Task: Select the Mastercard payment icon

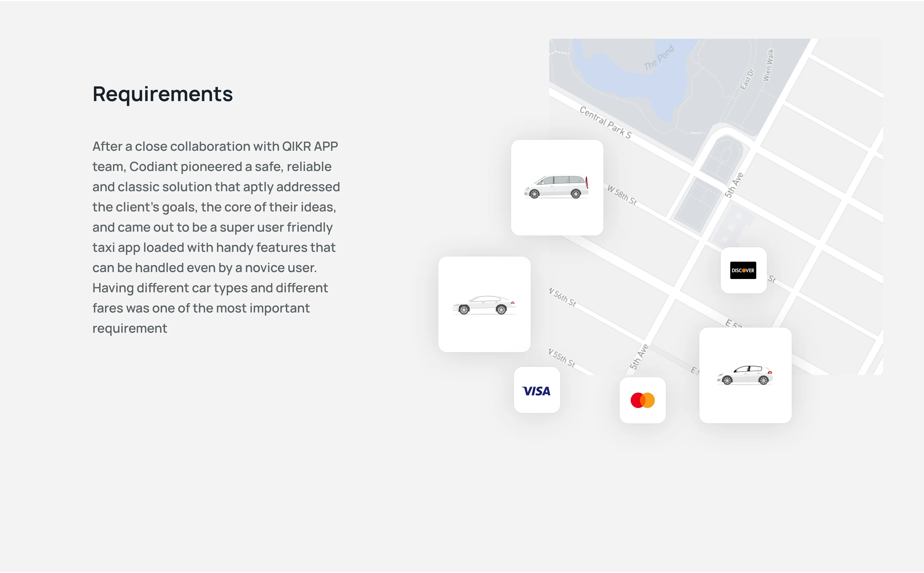Action: coord(642,400)
